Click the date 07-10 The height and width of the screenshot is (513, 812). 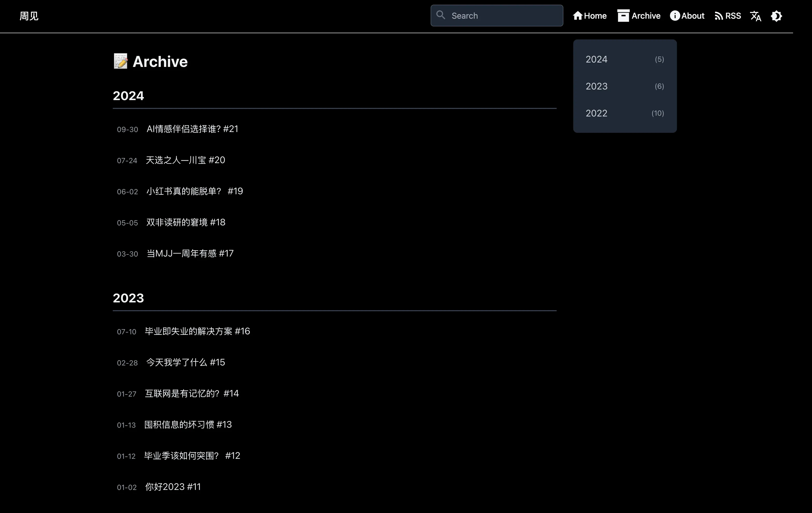pos(127,332)
